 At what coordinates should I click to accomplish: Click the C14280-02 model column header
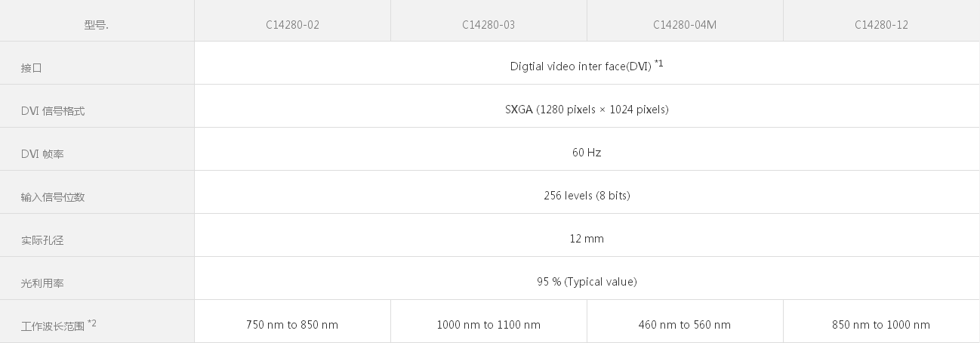click(x=292, y=25)
